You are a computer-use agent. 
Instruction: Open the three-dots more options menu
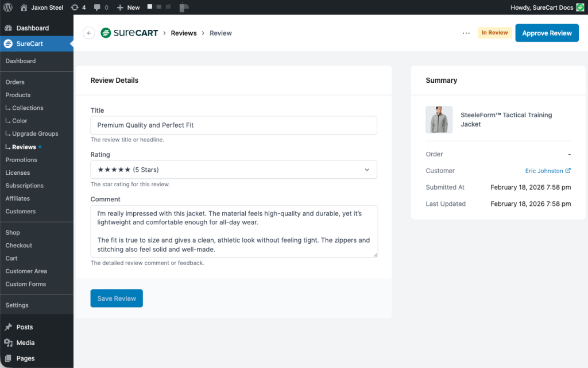(466, 33)
